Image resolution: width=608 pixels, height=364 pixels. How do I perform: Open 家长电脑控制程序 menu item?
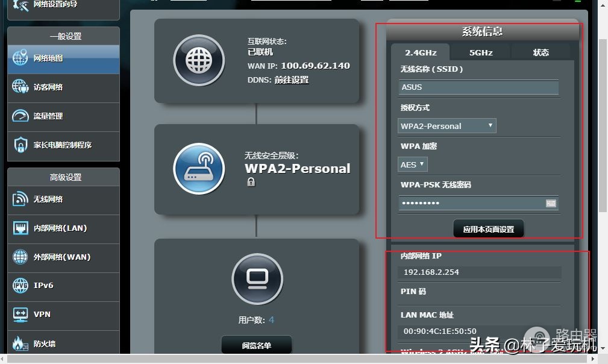point(64,146)
